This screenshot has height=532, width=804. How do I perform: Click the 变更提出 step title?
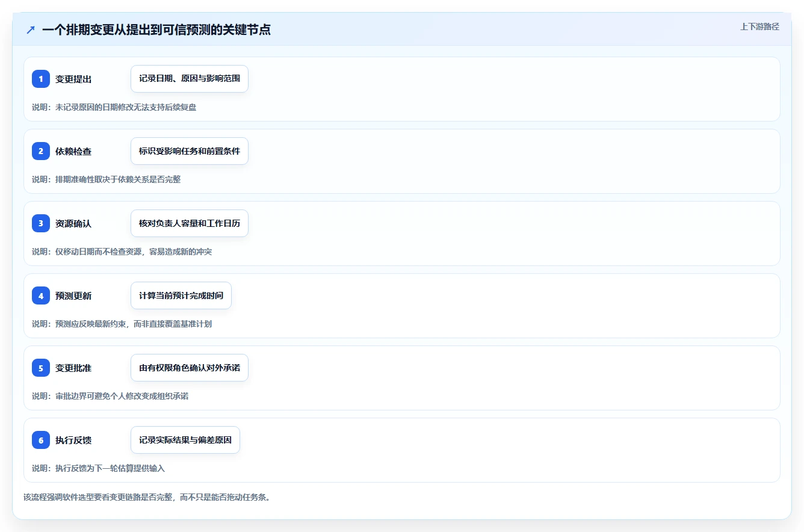pos(73,79)
